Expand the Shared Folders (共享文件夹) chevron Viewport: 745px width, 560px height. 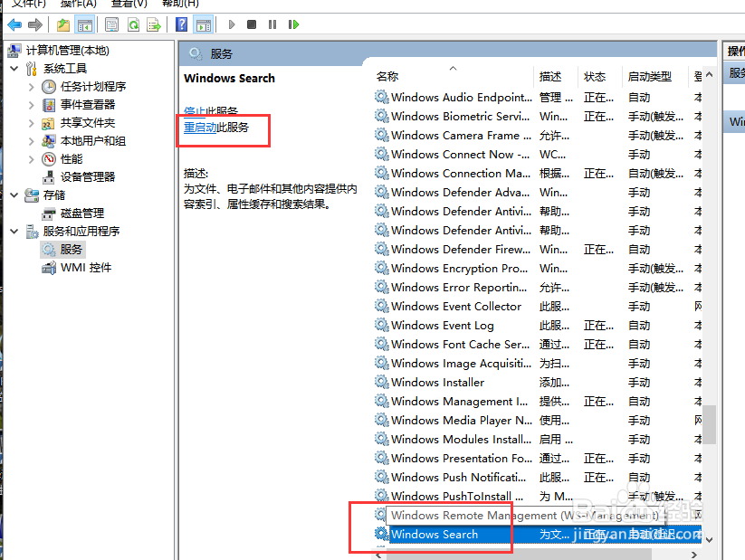pos(32,123)
